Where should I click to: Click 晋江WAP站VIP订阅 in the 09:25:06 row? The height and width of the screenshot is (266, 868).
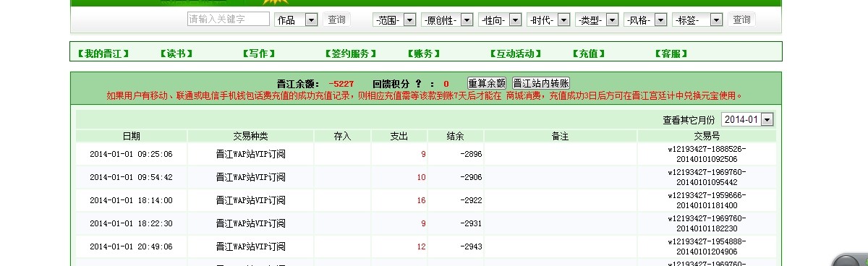[x=250, y=154]
